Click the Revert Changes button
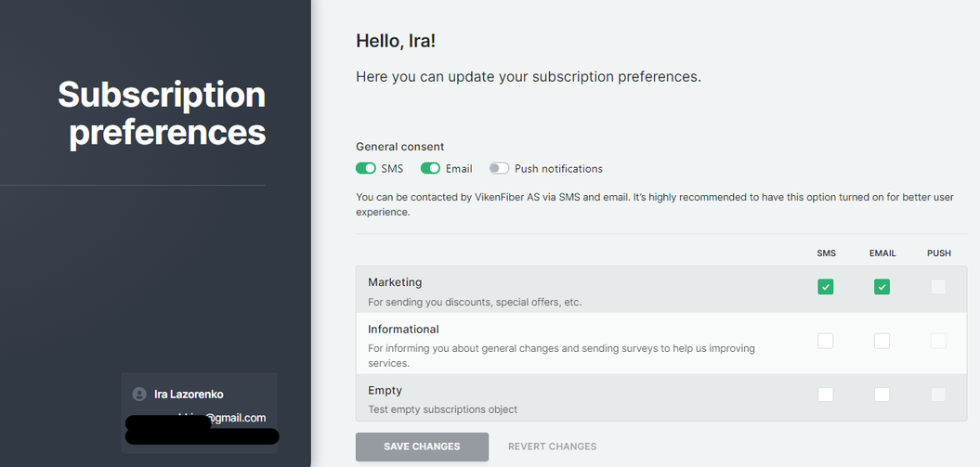The height and width of the screenshot is (467, 980). click(x=552, y=447)
